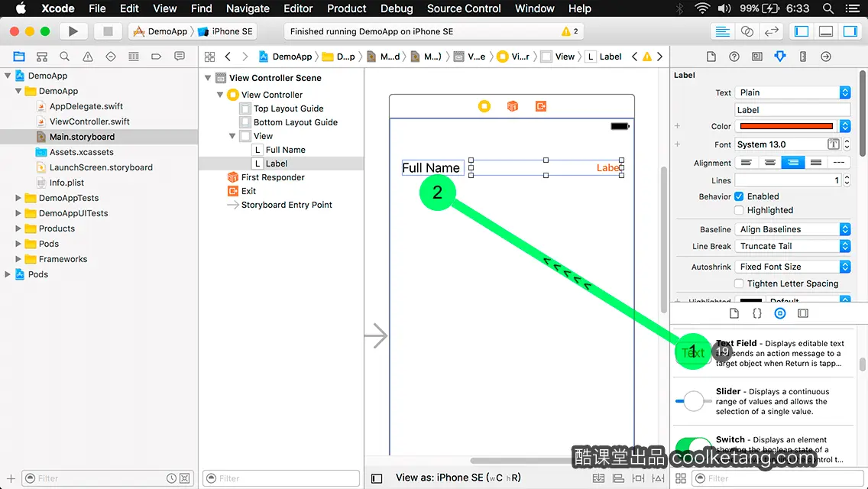This screenshot has width=868, height=489.
Task: Open the Source Control menu
Action: click(464, 8)
